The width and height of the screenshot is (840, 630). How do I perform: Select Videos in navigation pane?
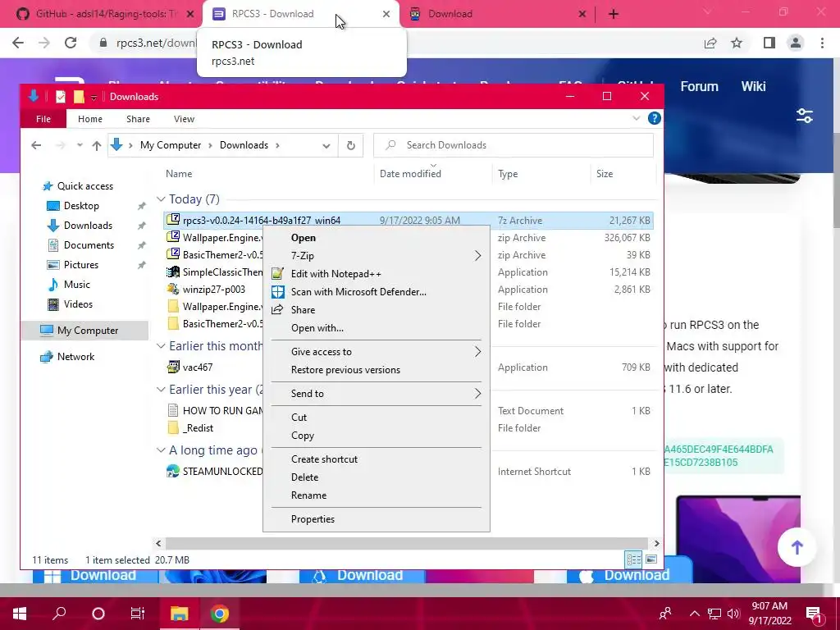(x=78, y=304)
